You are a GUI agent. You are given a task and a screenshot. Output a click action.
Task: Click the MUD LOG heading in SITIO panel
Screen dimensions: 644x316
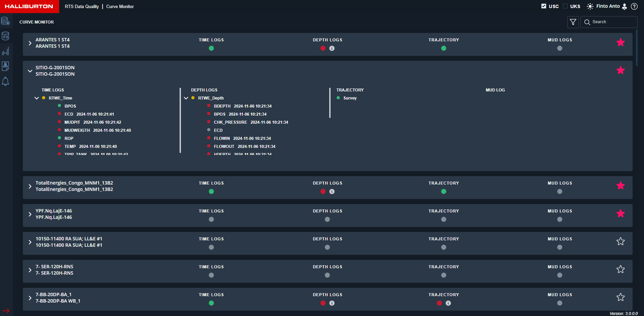tap(495, 90)
